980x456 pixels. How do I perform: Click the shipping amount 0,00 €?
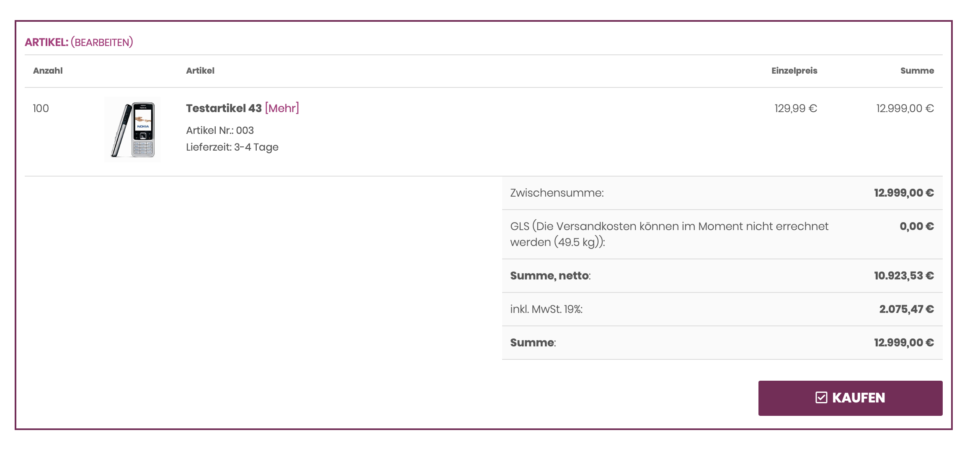pyautogui.click(x=916, y=226)
